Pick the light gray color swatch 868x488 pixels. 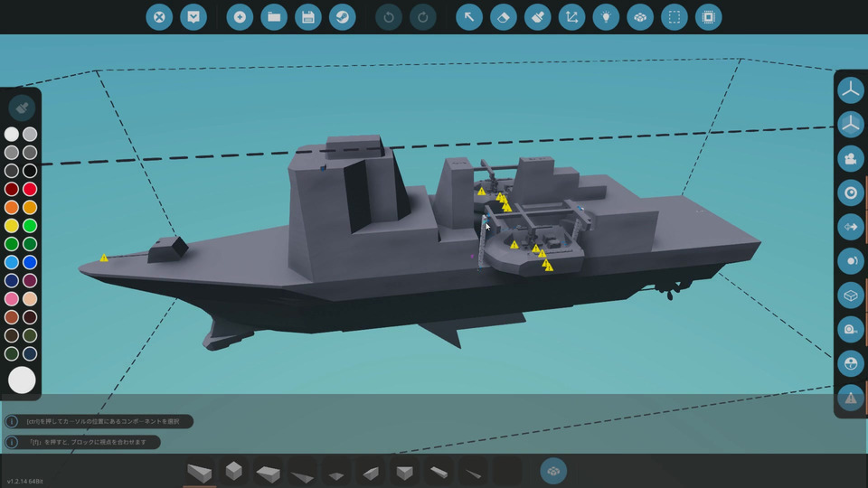(x=30, y=134)
